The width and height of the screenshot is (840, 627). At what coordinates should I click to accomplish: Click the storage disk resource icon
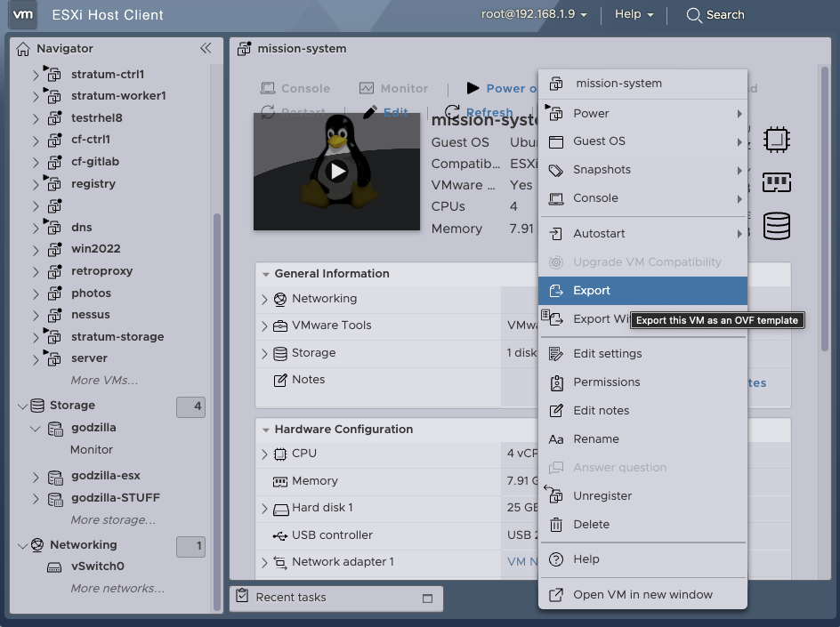(776, 226)
